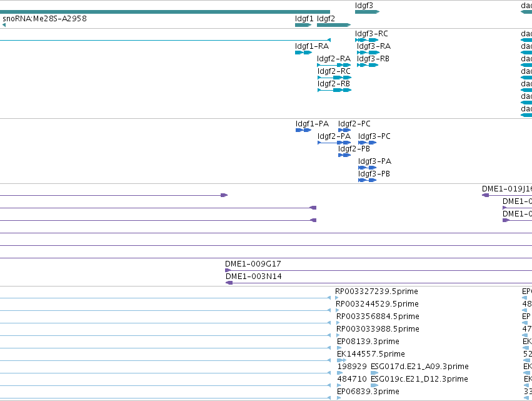Viewport: 532px width, 401px height.
Task: Select the snoRNA:Me28S-A2958 arrow glyph
Action: (x=4, y=25)
